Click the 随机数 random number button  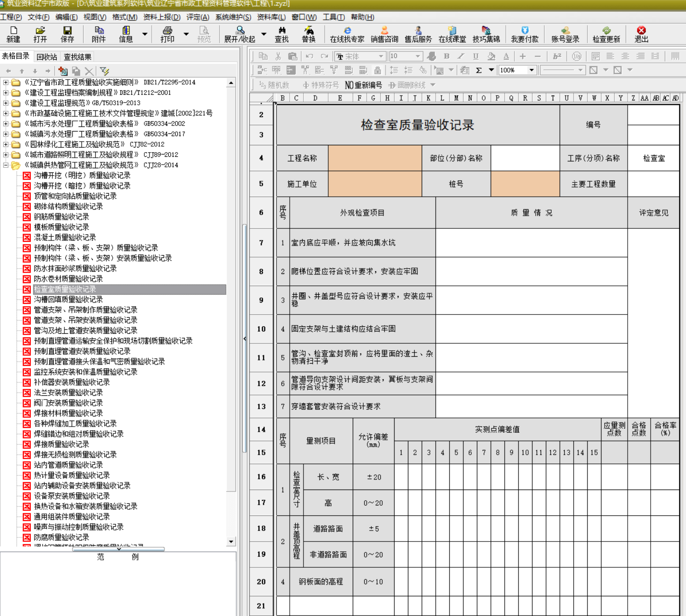coord(274,85)
